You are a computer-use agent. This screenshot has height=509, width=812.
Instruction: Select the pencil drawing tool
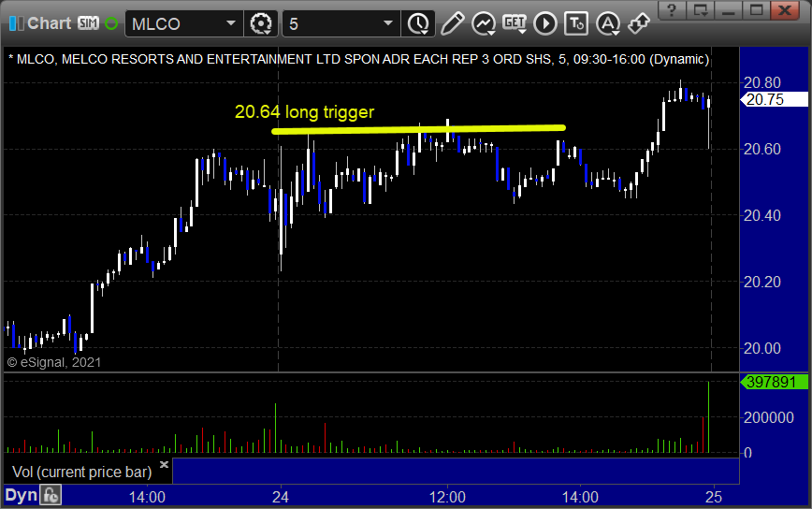tap(452, 23)
